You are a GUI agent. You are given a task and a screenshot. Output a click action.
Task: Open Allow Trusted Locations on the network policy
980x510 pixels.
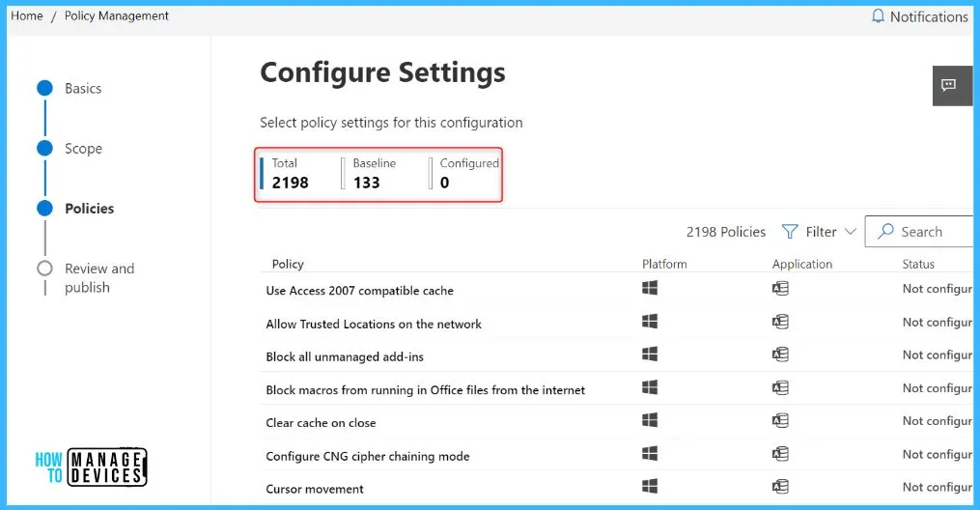(x=374, y=324)
